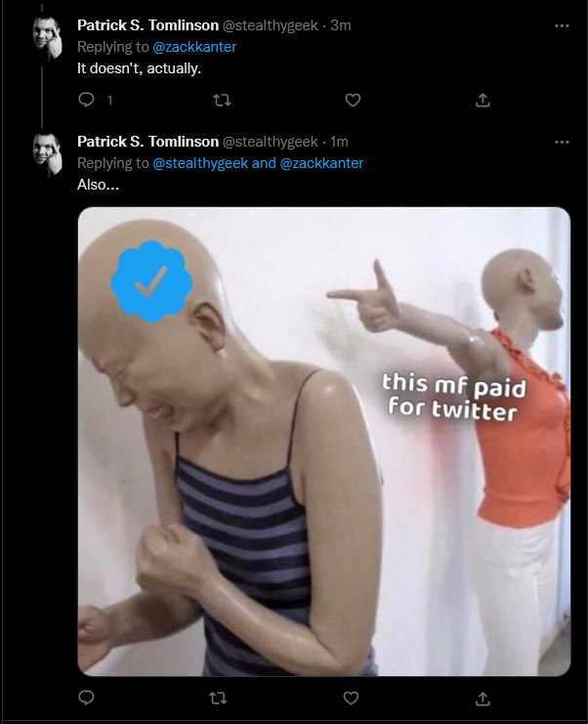Screen dimensions: 588x724
Task: Open Patrick S. Tomlinson's name on 1m tweet
Action: point(147,142)
